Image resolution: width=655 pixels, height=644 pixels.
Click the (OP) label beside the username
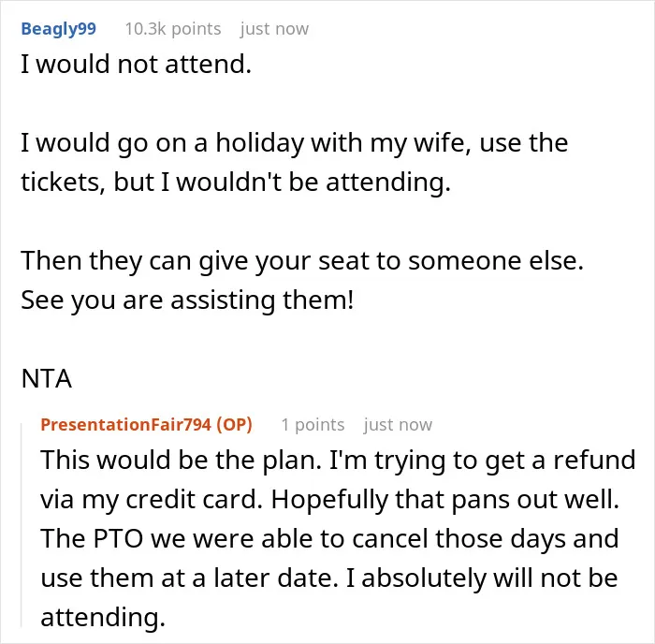tap(234, 425)
